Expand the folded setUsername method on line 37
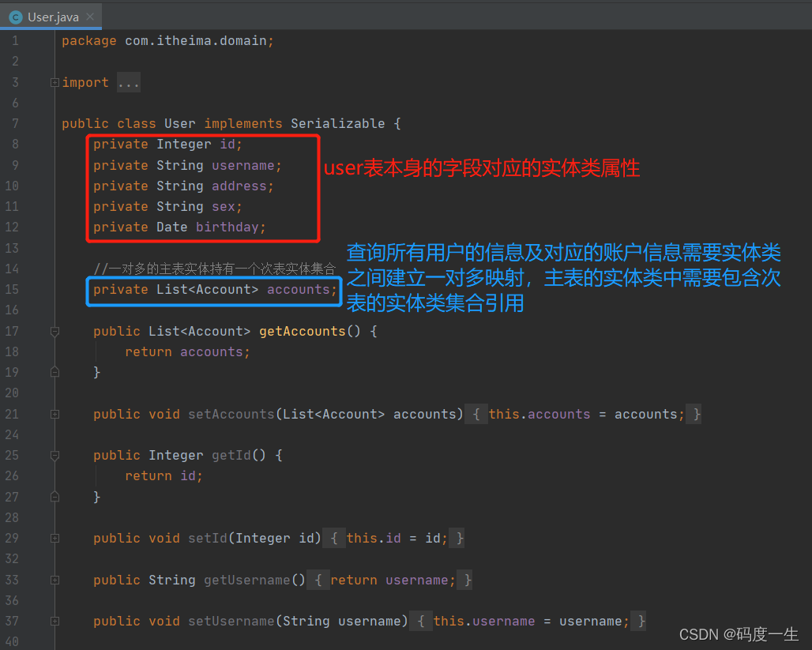 point(55,621)
